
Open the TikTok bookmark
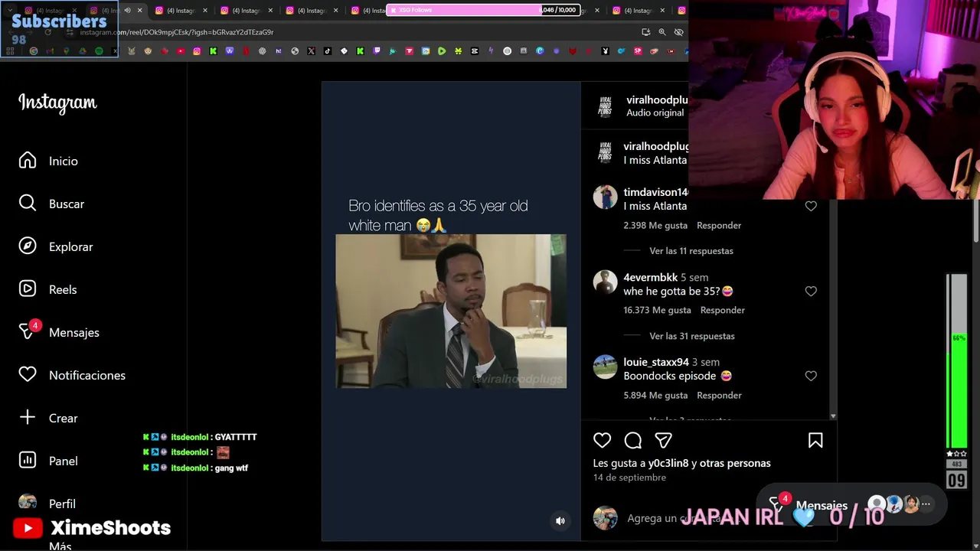tap(328, 51)
